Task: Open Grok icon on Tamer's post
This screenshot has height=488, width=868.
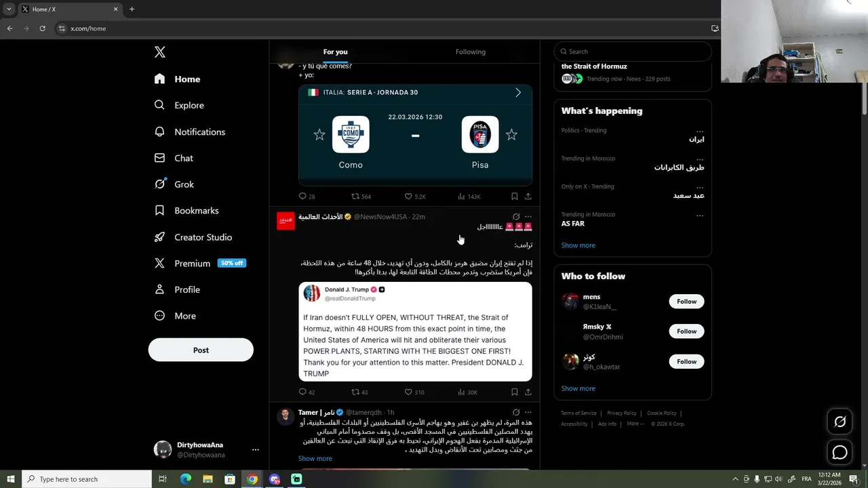Action: [516, 412]
